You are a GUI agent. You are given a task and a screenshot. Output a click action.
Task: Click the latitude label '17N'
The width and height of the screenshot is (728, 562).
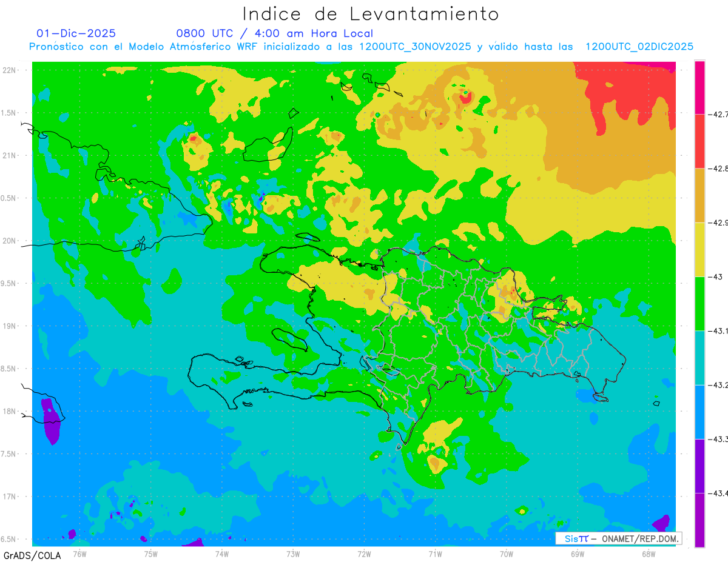pos(10,496)
